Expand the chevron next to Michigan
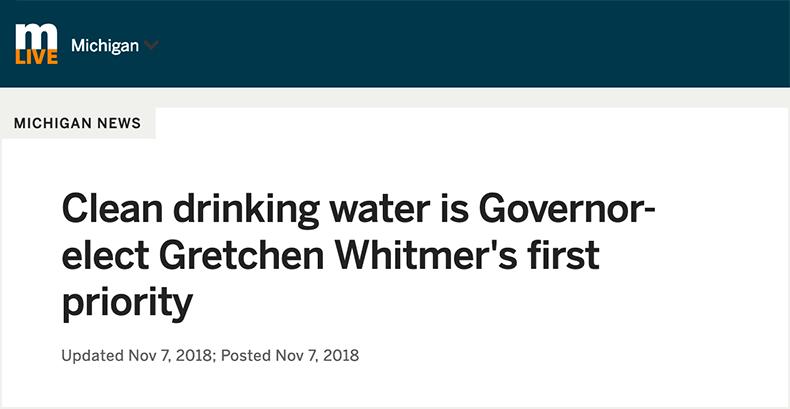The height and width of the screenshot is (409, 790). pos(151,45)
